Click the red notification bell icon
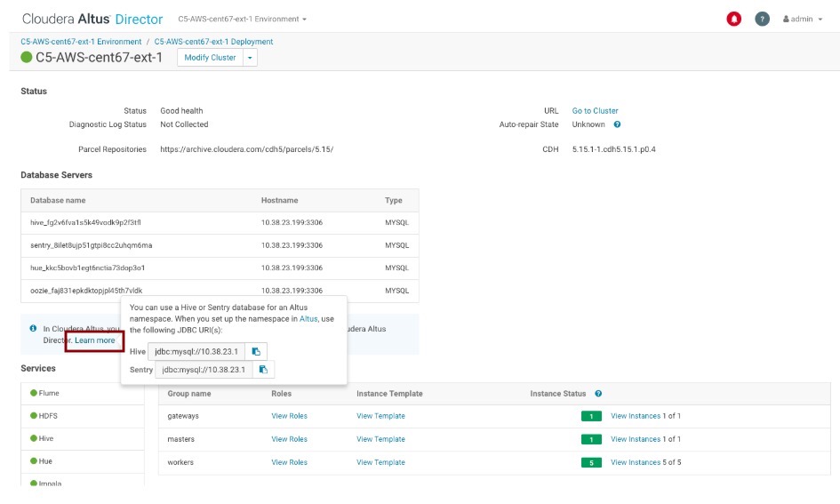The height and width of the screenshot is (504, 840). [x=734, y=19]
